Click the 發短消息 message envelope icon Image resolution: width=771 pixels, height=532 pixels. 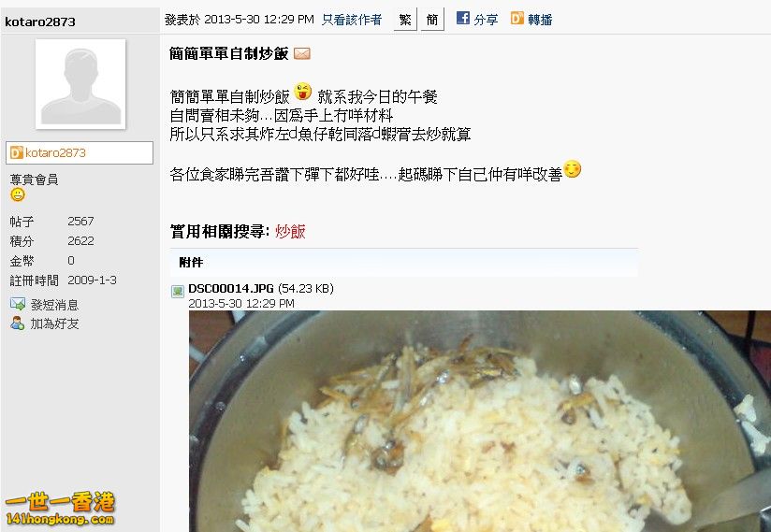click(18, 304)
